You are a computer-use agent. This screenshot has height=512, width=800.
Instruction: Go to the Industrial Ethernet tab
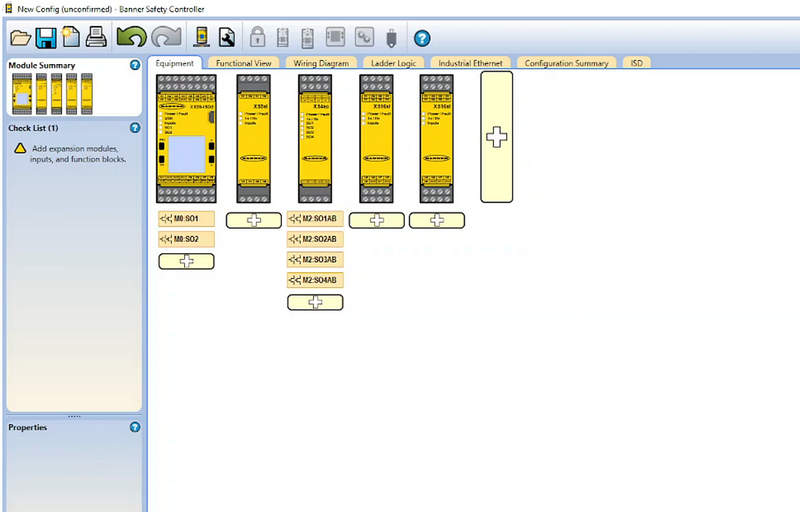(470, 63)
